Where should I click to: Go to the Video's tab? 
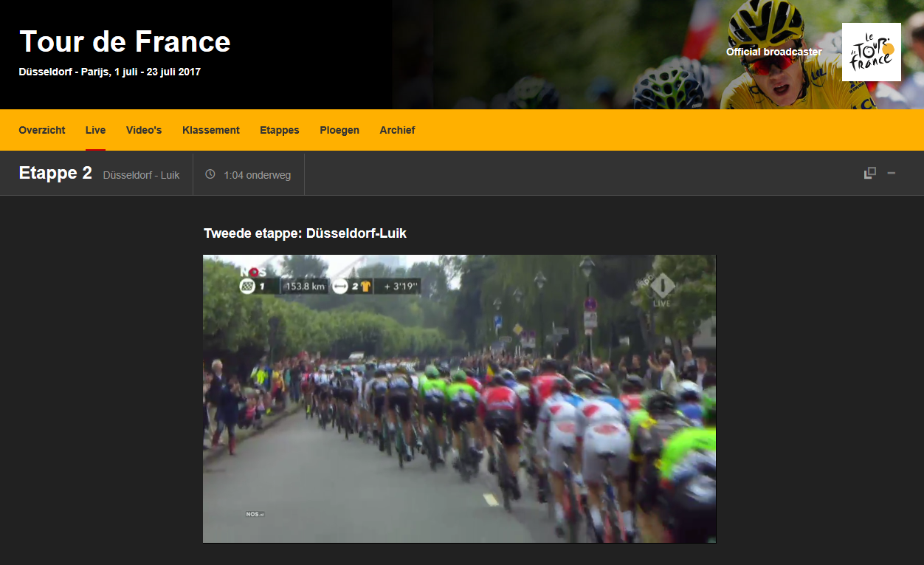[144, 130]
